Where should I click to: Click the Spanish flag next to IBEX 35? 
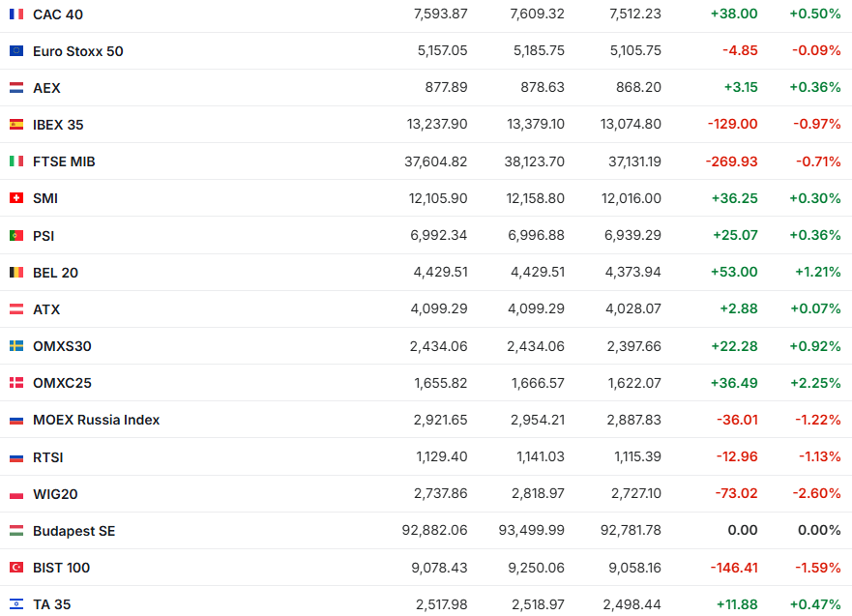coord(16,125)
